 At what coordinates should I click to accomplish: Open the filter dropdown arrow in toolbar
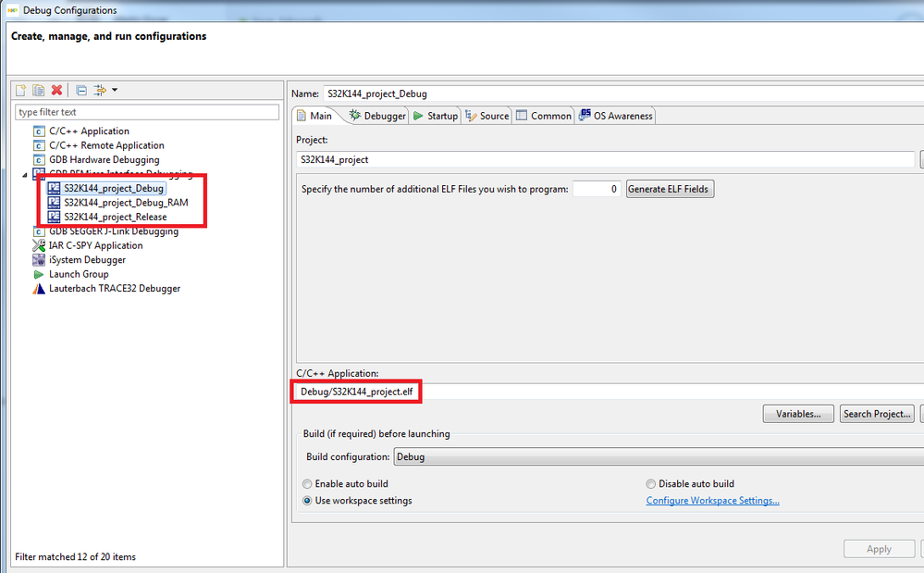(115, 90)
